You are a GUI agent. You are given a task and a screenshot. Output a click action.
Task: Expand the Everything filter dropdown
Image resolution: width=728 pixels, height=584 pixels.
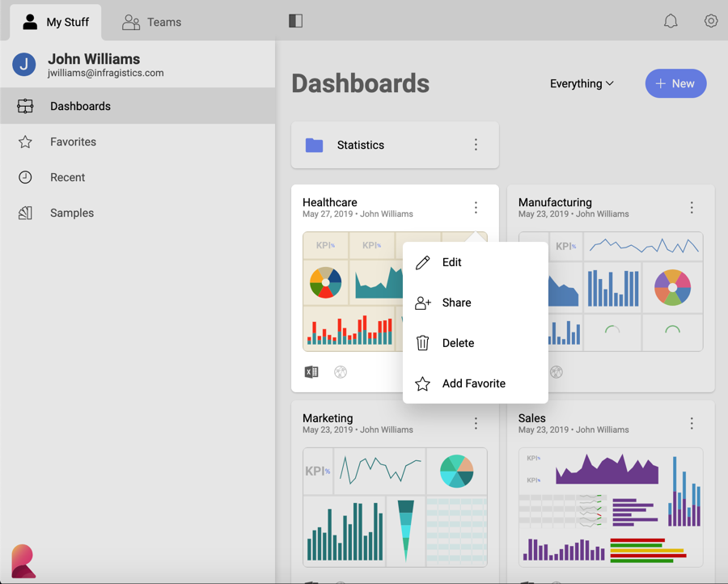pos(582,83)
